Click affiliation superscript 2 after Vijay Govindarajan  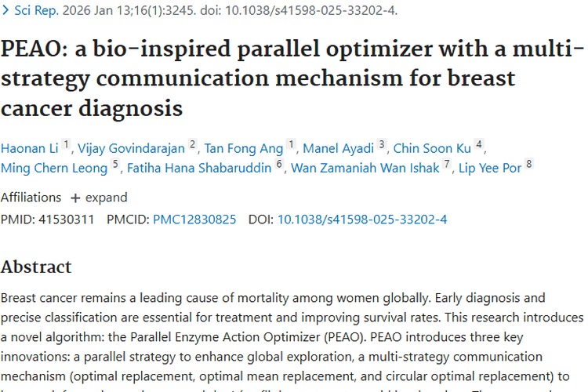pyautogui.click(x=193, y=145)
